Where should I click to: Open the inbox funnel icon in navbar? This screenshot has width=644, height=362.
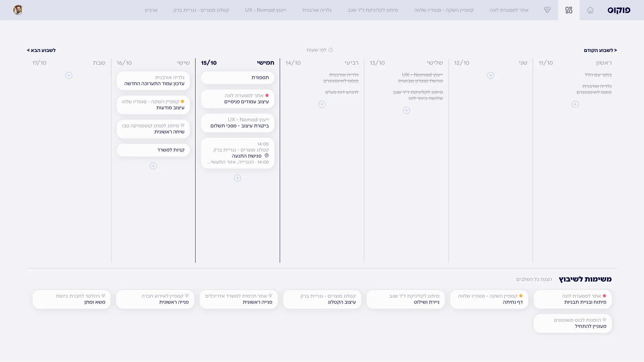pyautogui.click(x=547, y=10)
